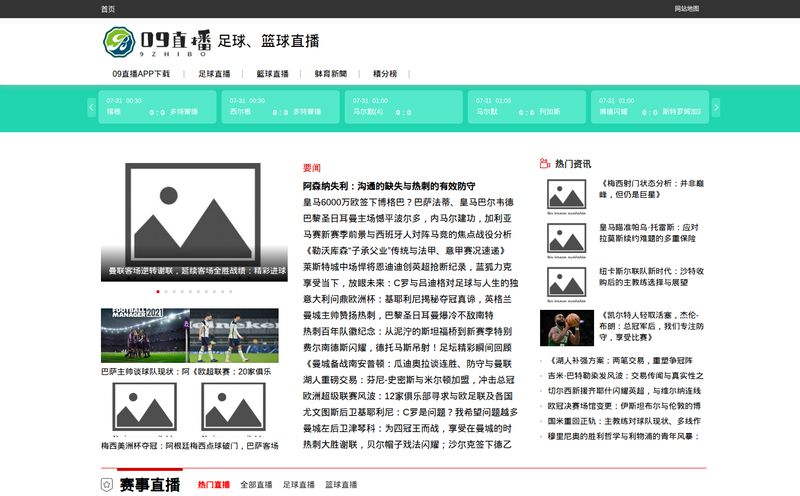Viewport: 800px width, 496px height.
Task: Open 积分榜 in the navigation bar
Action: 385,73
